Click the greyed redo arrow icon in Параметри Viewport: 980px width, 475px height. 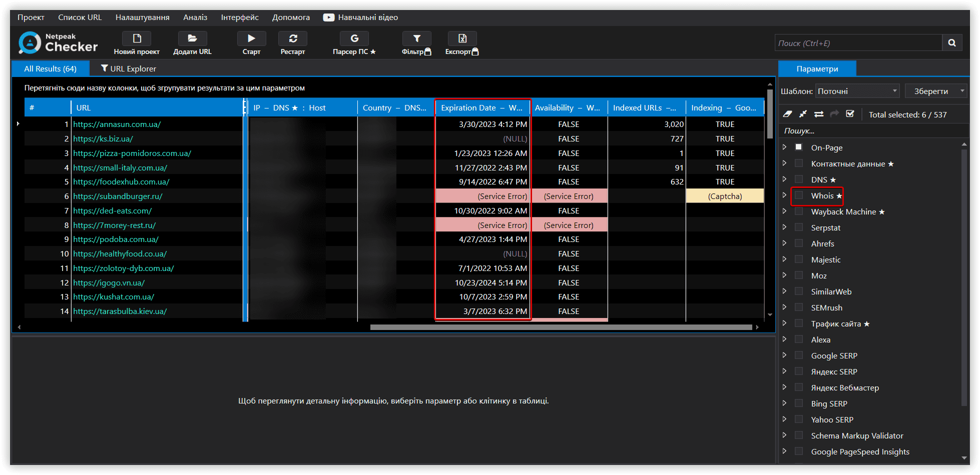[834, 114]
